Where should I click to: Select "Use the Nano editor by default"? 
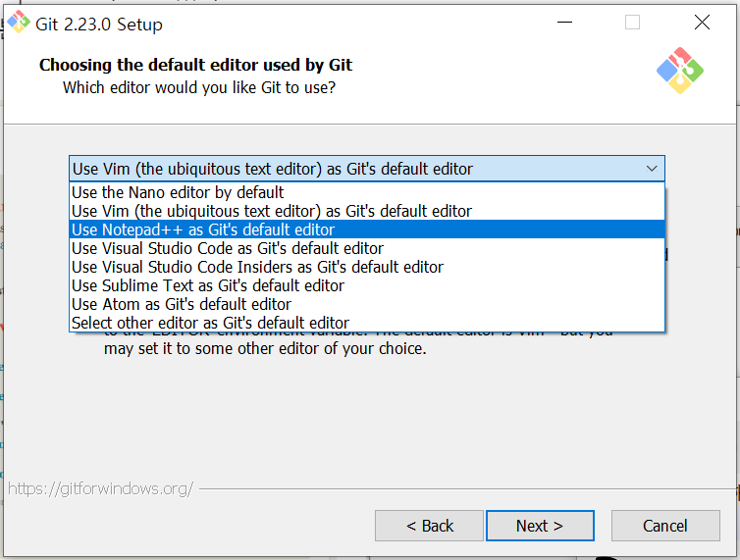[367, 192]
